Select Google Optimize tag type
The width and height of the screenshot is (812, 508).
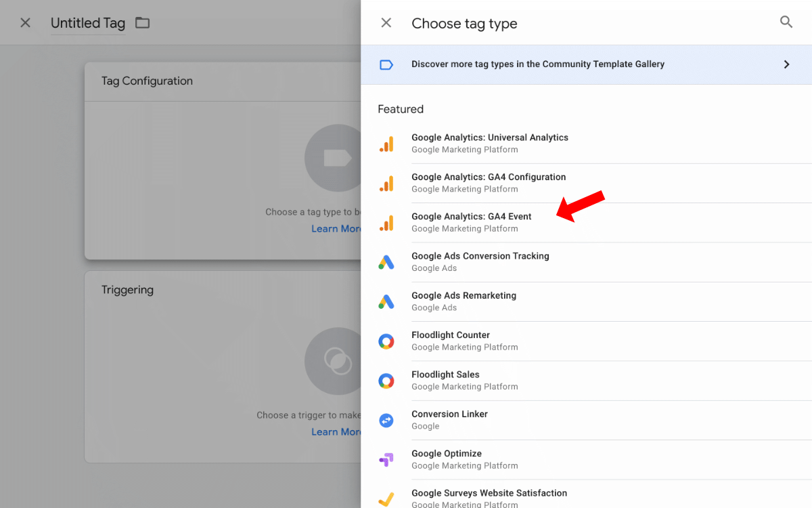point(587,459)
